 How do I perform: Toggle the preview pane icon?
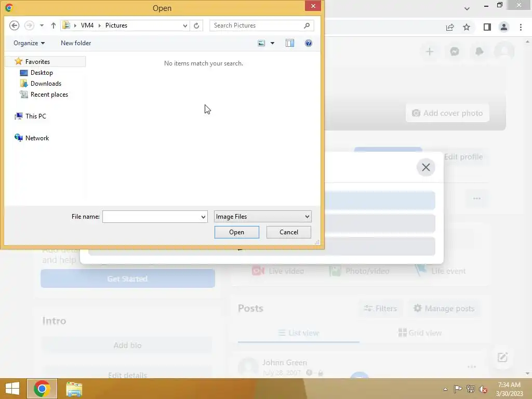pyautogui.click(x=290, y=43)
